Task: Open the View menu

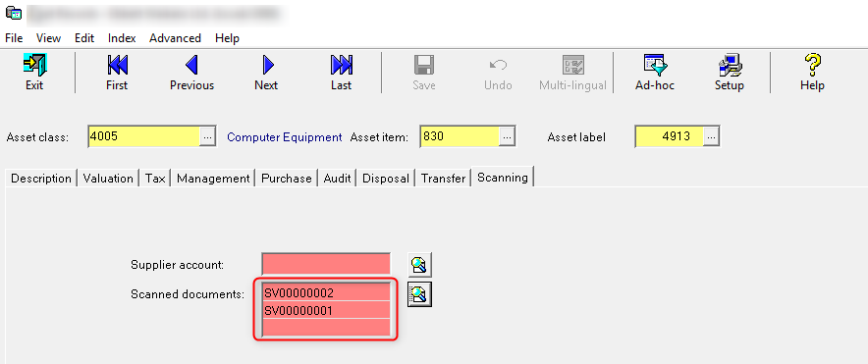Action: [x=49, y=38]
